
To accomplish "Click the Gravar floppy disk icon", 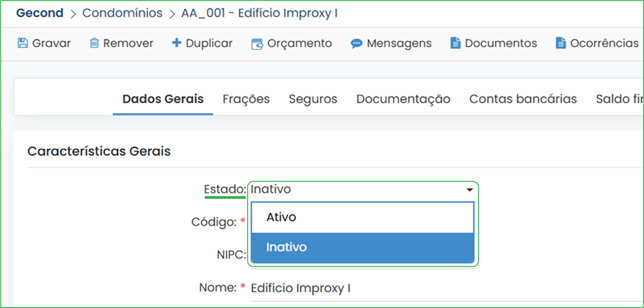I will coord(23,43).
